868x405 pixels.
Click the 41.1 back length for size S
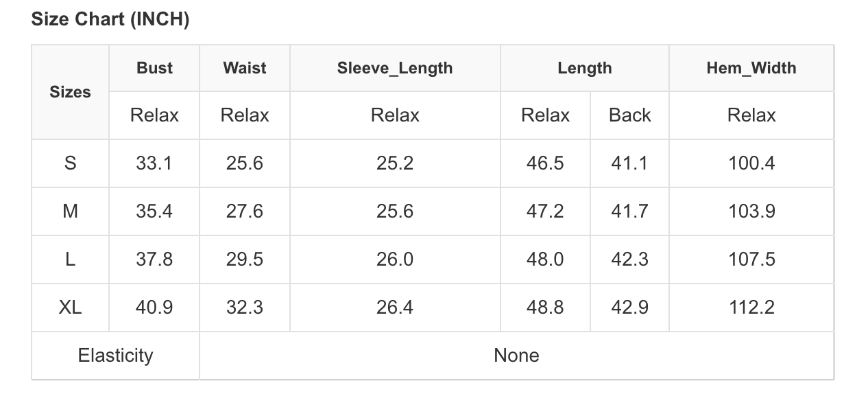[629, 163]
